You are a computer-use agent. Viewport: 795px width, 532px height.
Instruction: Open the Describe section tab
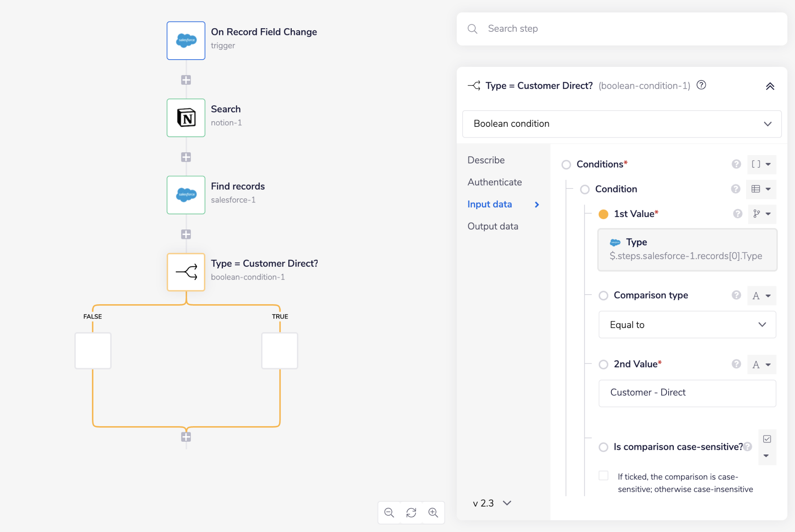coord(486,160)
